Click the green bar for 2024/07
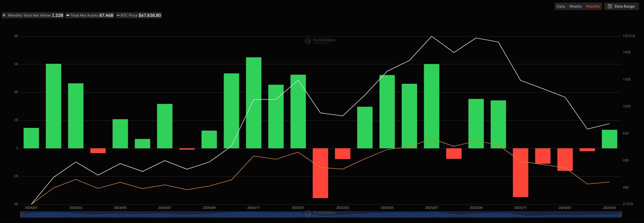This screenshot has height=223, width=644. [x=165, y=126]
